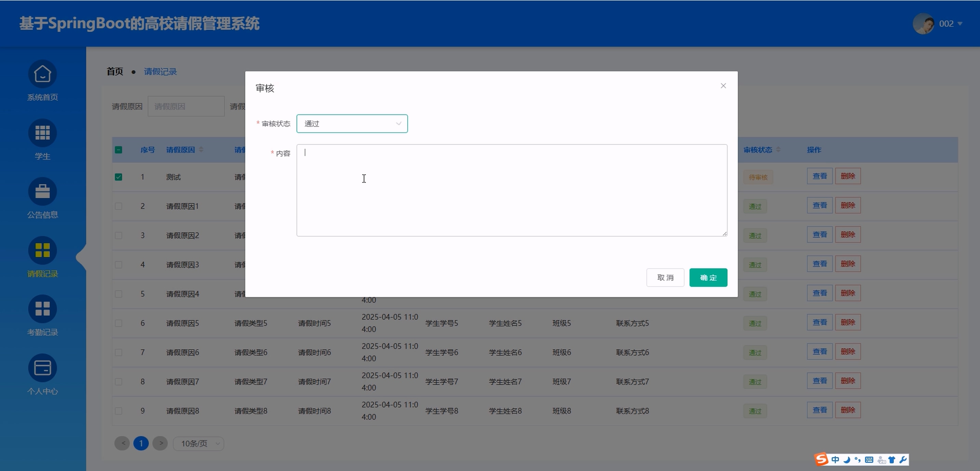The height and width of the screenshot is (471, 980).
Task: Go to page 1 in pagination
Action: click(141, 444)
